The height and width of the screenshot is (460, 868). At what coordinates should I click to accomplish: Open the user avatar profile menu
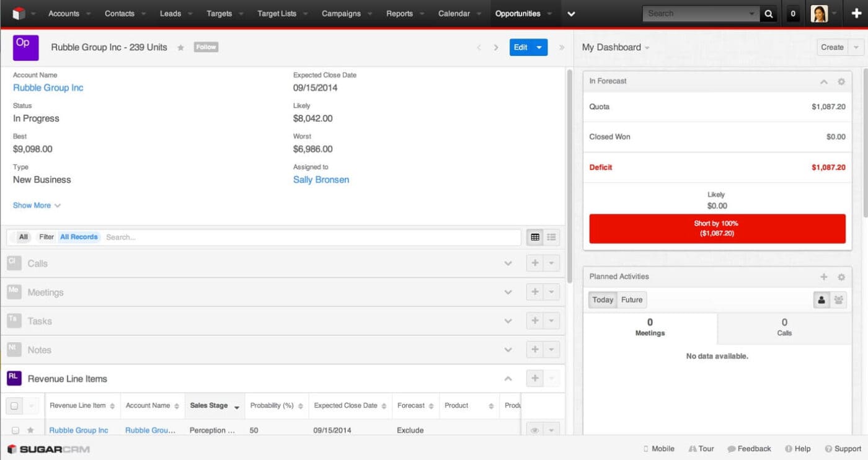tap(819, 14)
